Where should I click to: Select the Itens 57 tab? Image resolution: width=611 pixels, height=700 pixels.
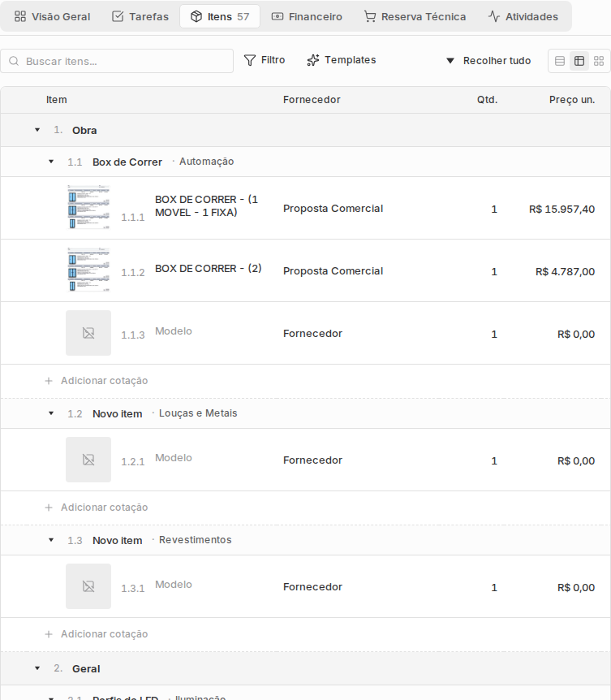click(220, 16)
